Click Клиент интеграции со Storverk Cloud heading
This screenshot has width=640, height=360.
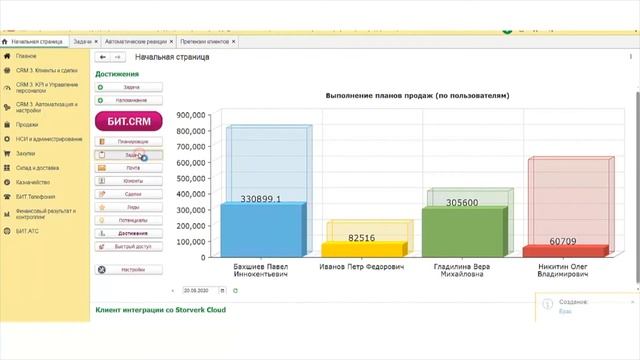[160, 310]
